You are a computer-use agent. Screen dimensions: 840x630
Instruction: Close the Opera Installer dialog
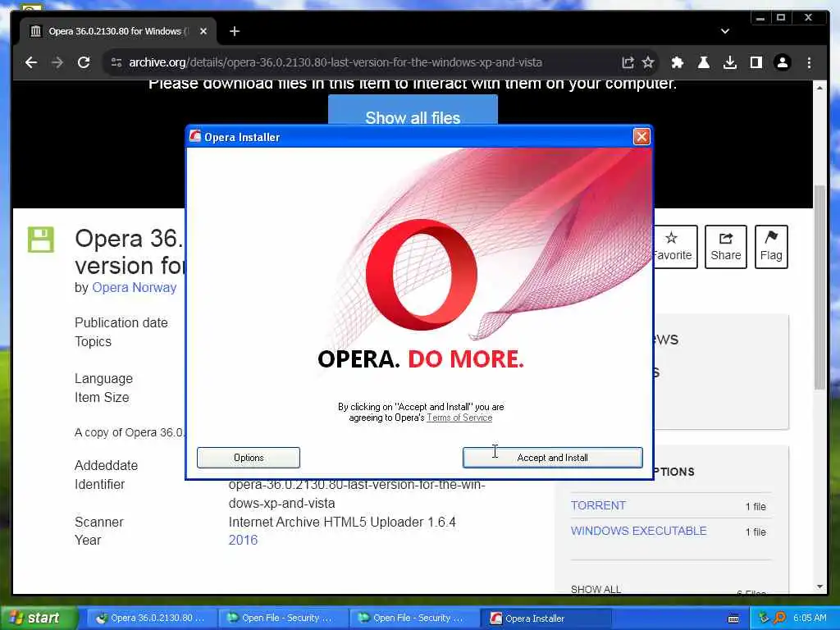tap(641, 137)
